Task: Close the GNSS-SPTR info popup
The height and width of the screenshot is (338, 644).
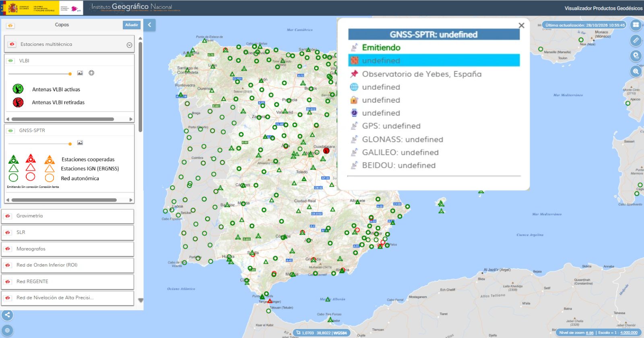Action: [x=521, y=25]
